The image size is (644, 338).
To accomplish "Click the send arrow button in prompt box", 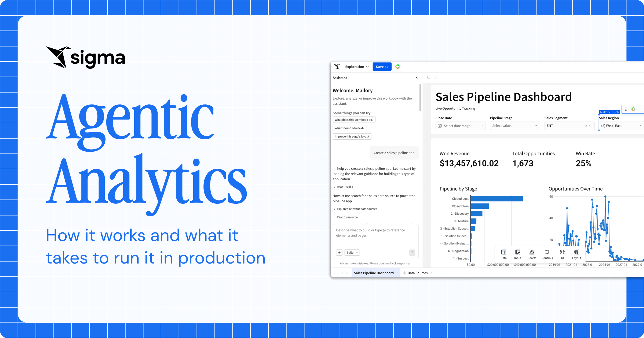I will coord(412,252).
